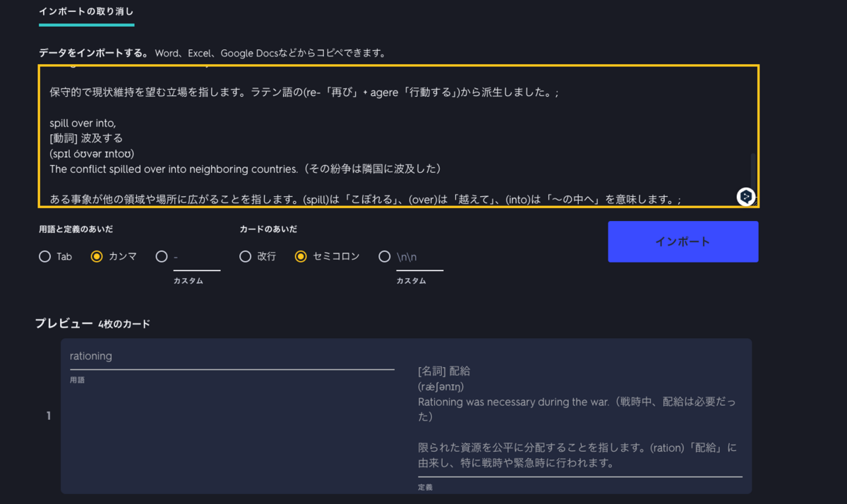
Task: Click the line beginning with 保守的で現状維持
Action: 304,92
